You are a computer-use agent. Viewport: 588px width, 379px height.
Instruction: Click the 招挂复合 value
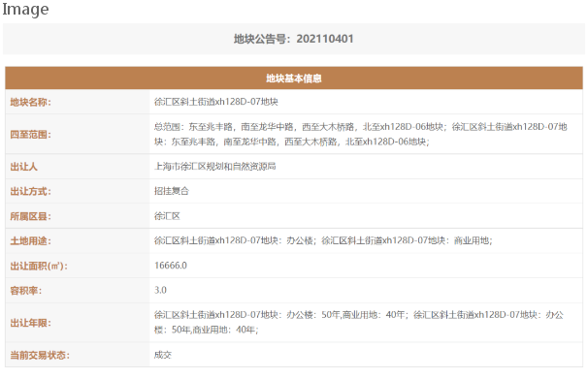pos(172,191)
